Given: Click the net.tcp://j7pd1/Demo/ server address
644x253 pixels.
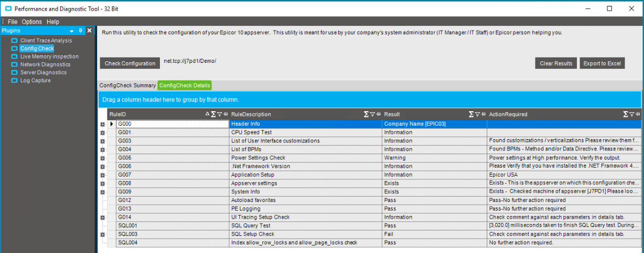Looking at the screenshot, I should [x=190, y=61].
